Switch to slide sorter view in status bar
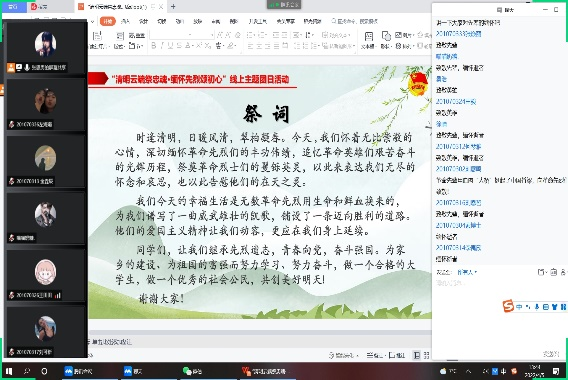This screenshot has height=380, width=568. pyautogui.click(x=426, y=355)
